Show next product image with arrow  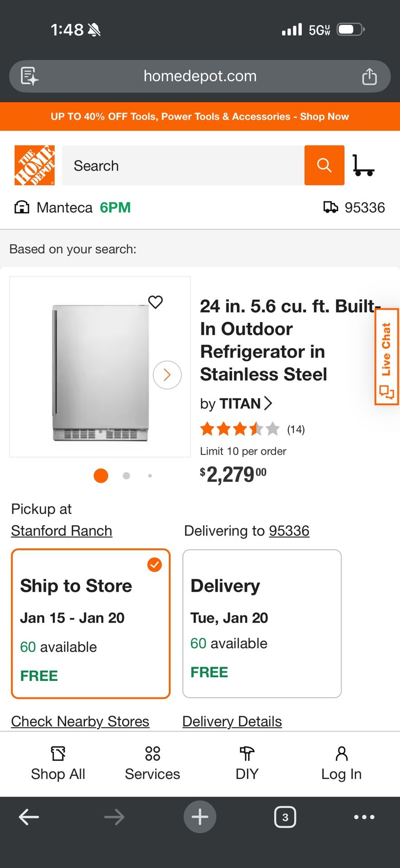coord(167,375)
